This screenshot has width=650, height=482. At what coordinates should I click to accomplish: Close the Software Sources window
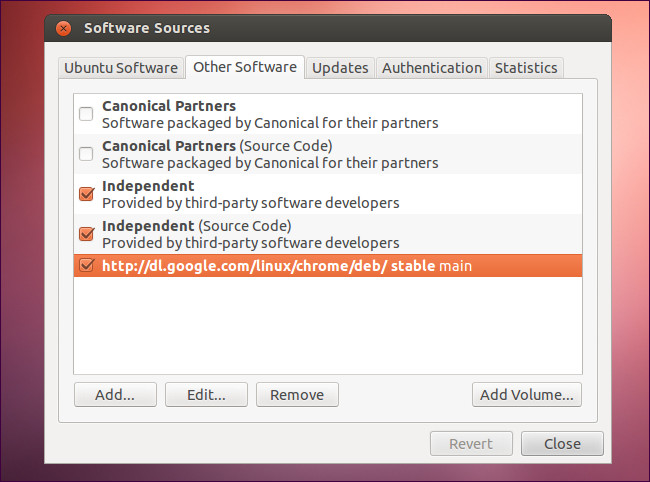click(x=64, y=28)
